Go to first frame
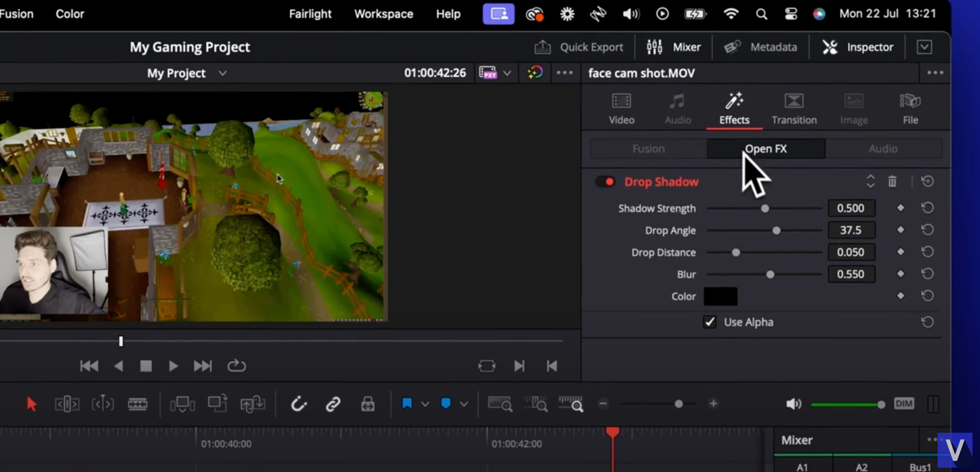Screen dimensions: 980x472 point(89,366)
